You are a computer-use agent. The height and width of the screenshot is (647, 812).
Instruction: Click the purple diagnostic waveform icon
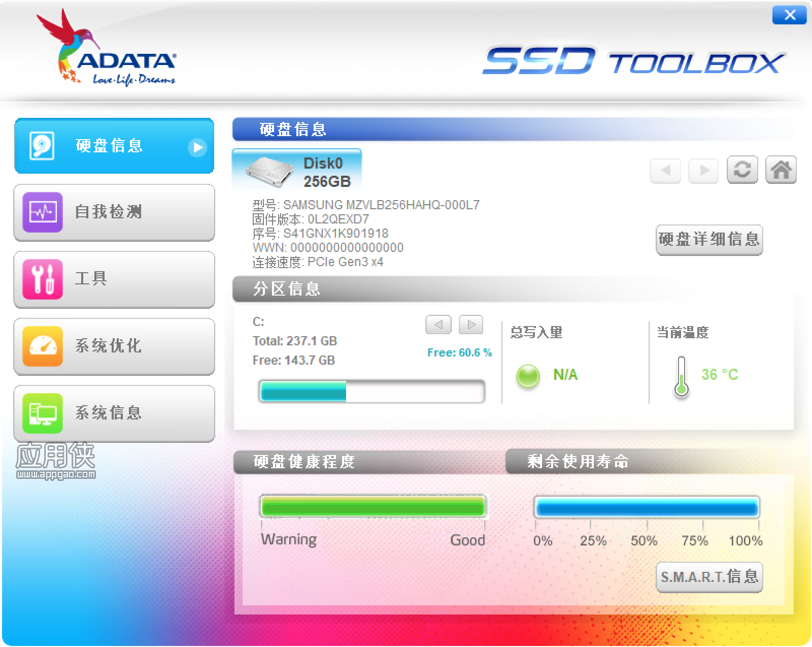click(43, 212)
